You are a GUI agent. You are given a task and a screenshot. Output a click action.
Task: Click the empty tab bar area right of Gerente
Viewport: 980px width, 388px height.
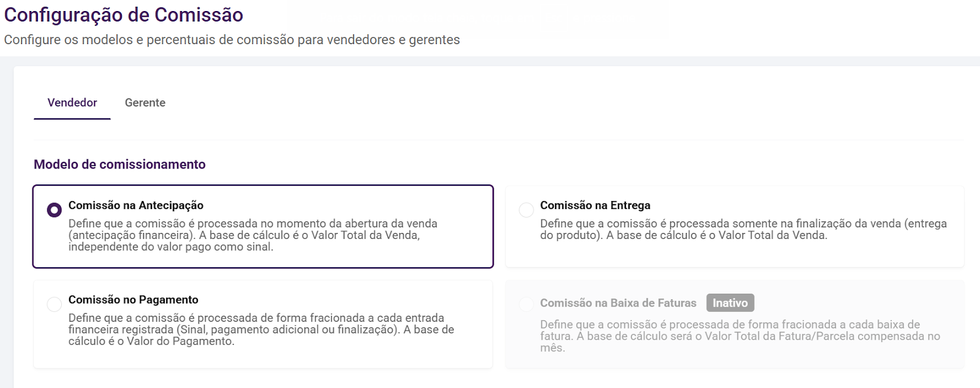click(490, 102)
